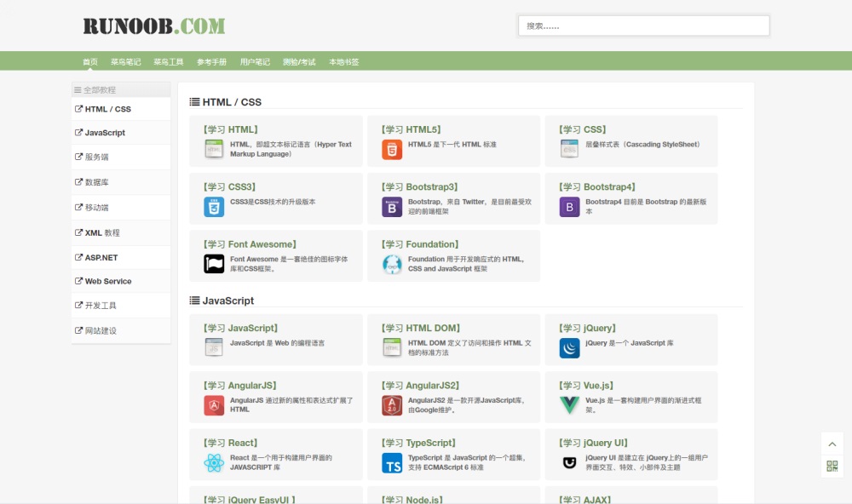This screenshot has height=504, width=852.
Task: Open the 【学习 HTML】 title link
Action: [x=231, y=129]
